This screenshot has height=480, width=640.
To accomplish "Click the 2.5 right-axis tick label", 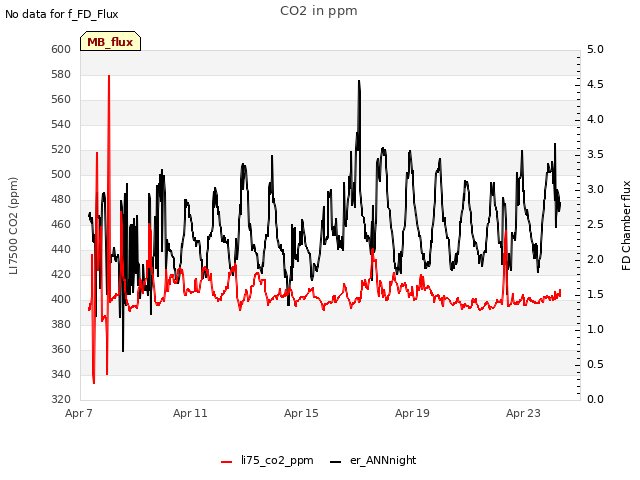I will [595, 224].
